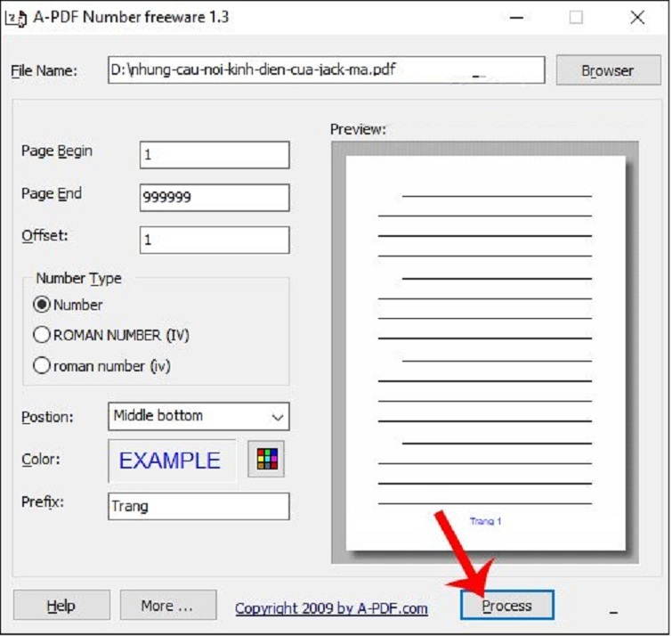Click the page preview thumbnail
The width and height of the screenshot is (672, 636).
(x=485, y=352)
